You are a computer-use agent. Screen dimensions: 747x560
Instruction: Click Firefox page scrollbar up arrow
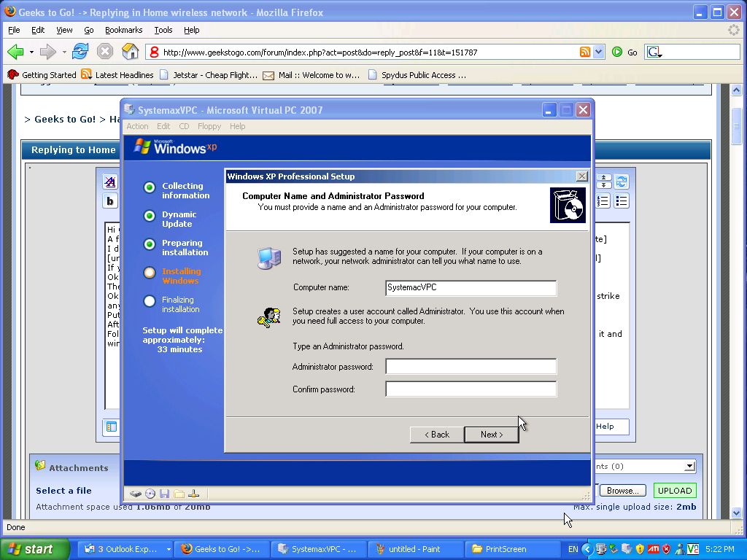tap(737, 90)
